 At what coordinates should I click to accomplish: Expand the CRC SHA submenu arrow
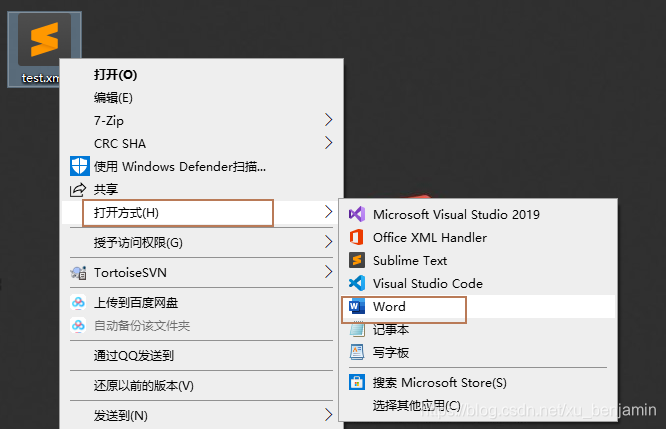(x=328, y=143)
